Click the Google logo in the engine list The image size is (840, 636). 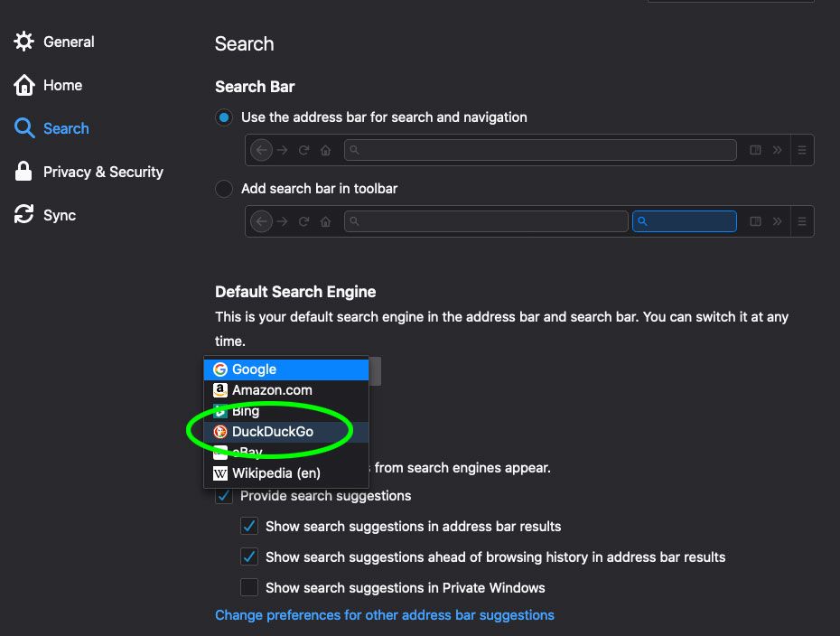click(x=219, y=369)
